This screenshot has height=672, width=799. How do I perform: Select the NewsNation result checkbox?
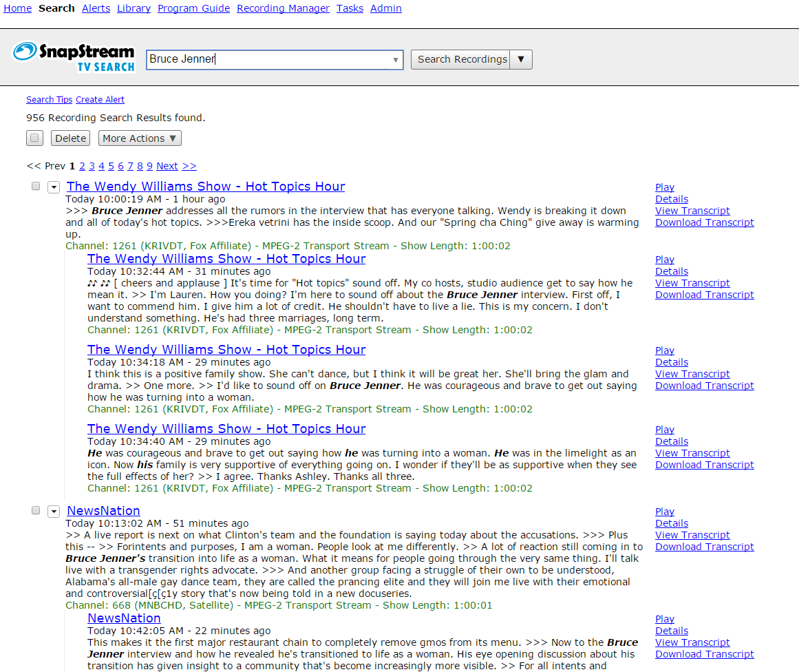36,510
